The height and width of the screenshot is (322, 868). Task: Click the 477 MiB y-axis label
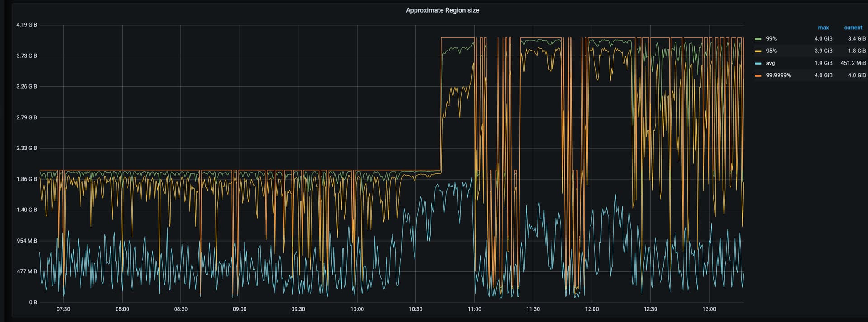click(27, 271)
